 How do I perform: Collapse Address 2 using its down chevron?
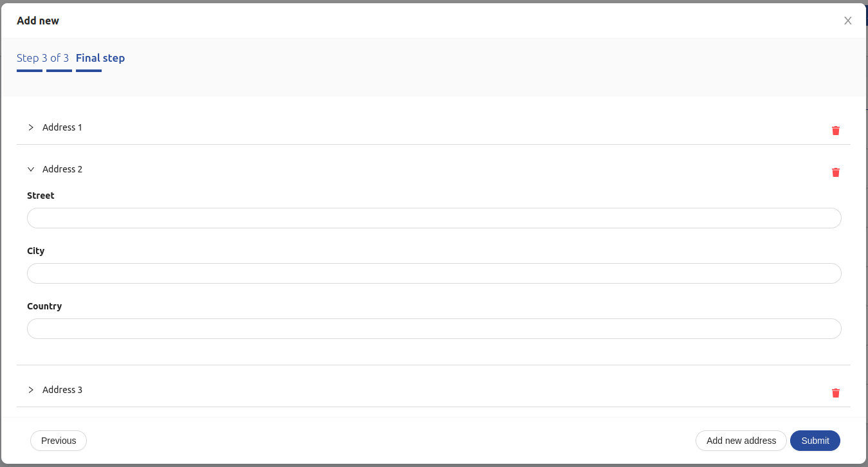[31, 169]
